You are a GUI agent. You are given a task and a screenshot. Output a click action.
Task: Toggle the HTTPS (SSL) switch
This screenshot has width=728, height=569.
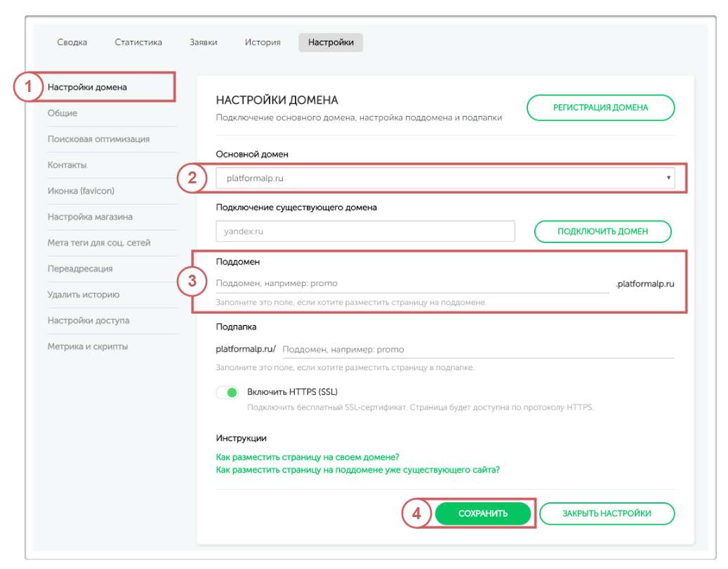[x=227, y=392]
